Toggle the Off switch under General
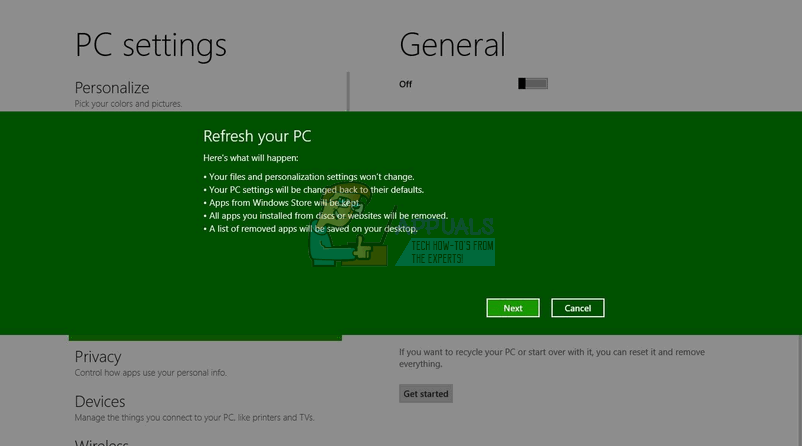Image resolution: width=802 pixels, height=446 pixels. click(532, 83)
